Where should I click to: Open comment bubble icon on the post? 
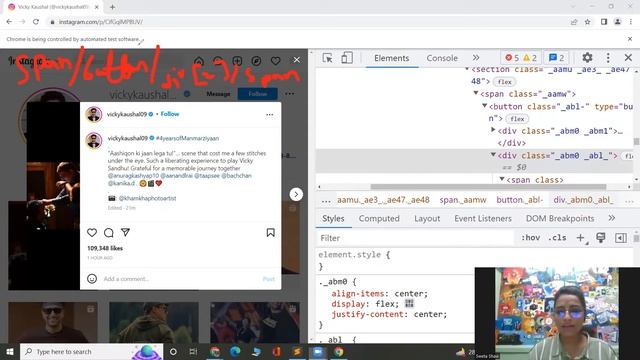[x=109, y=232]
